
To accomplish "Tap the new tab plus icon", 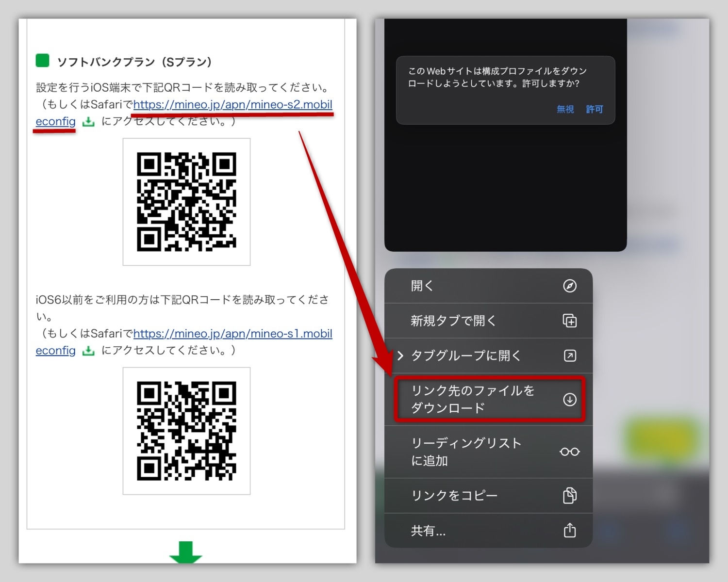I will point(569,321).
